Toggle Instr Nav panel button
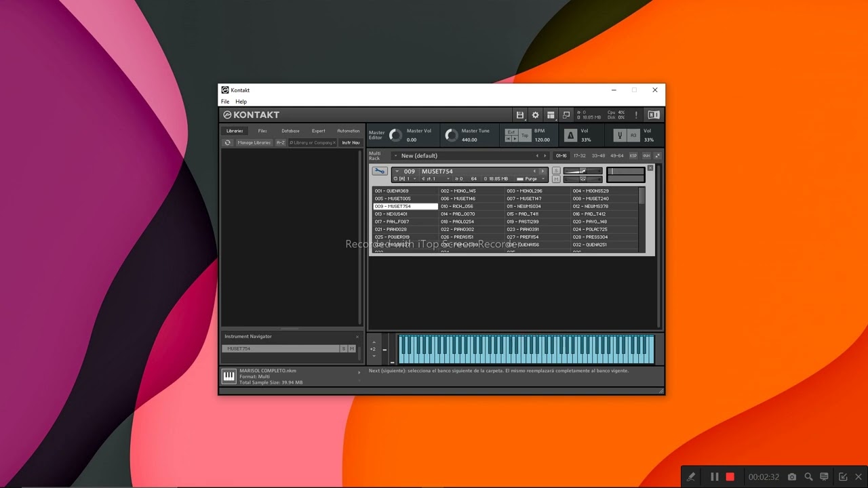868x488 pixels. (x=351, y=142)
